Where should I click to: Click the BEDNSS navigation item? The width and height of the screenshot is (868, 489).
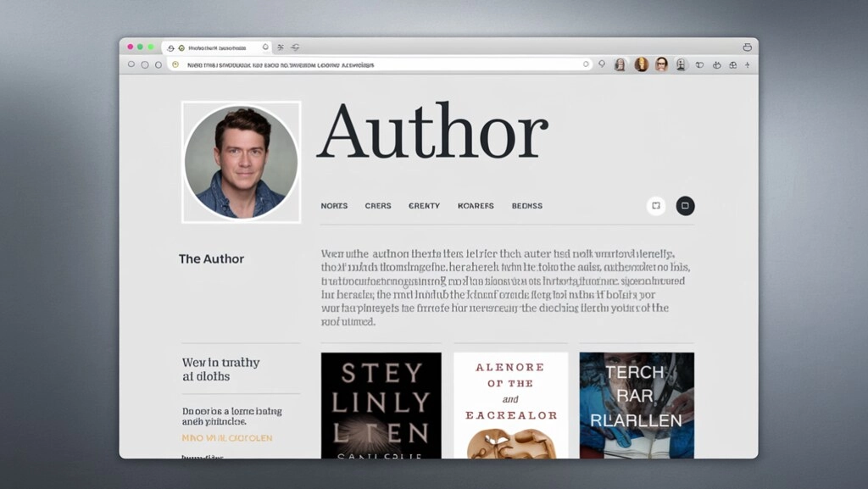point(527,206)
